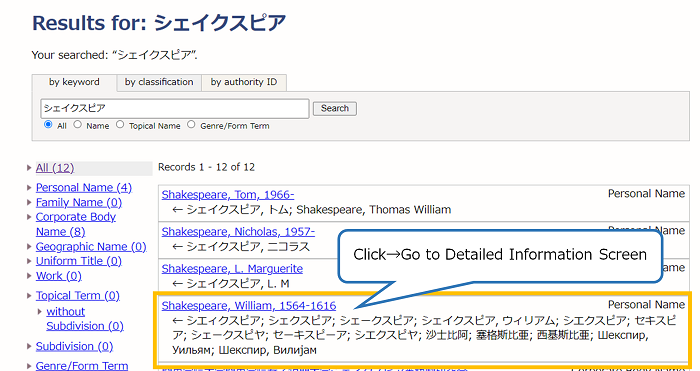Filter by Uniform Title (0)
The image size is (700, 371).
79,261
